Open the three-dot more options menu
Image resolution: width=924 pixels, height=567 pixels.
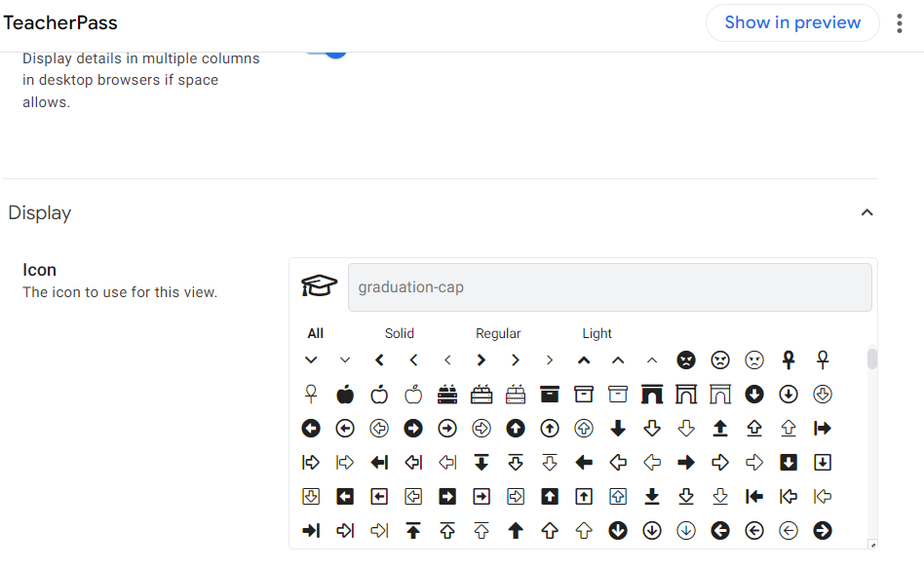[x=900, y=23]
